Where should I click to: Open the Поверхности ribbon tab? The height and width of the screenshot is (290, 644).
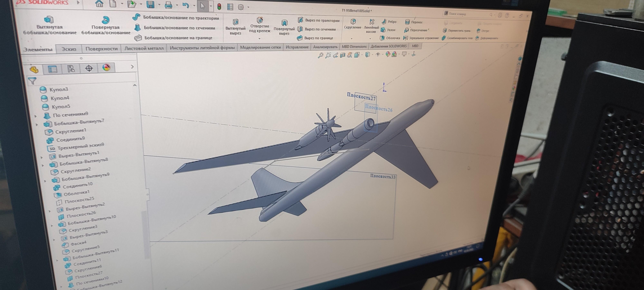click(101, 48)
